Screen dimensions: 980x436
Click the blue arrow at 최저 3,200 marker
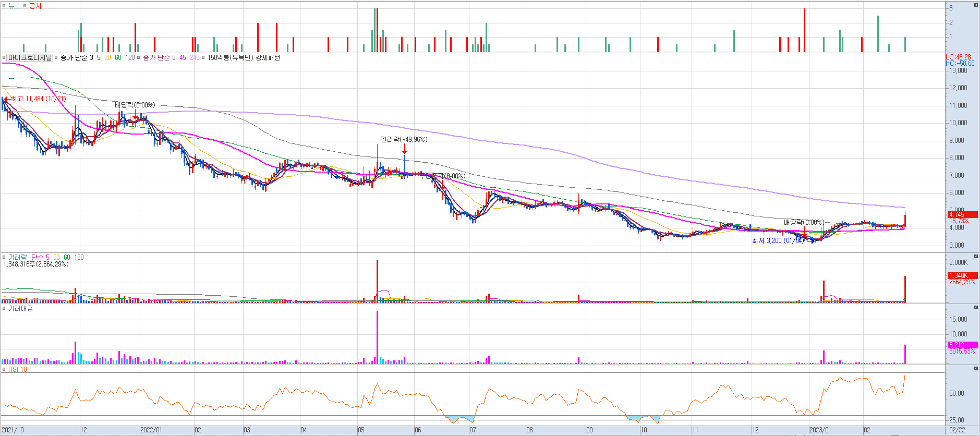click(810, 241)
